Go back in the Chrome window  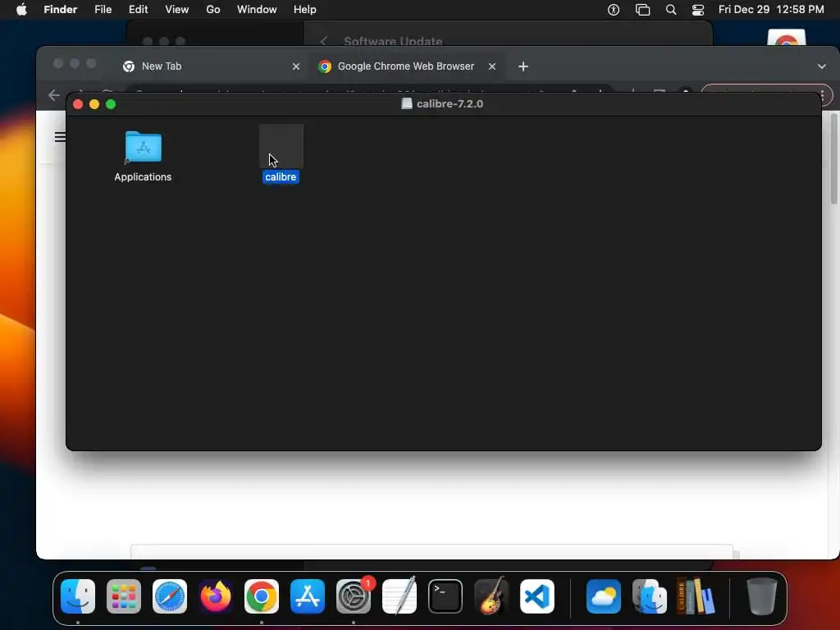54,95
